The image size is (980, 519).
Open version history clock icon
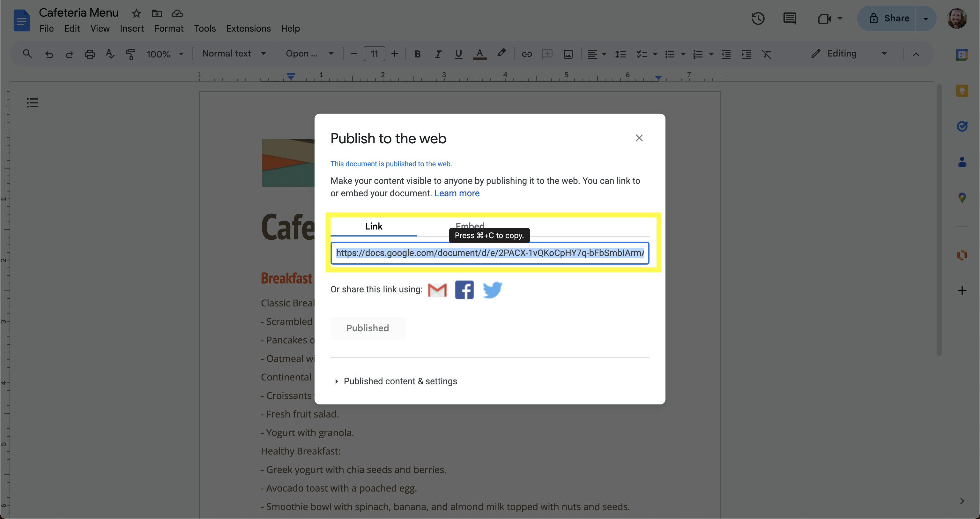pyautogui.click(x=758, y=18)
